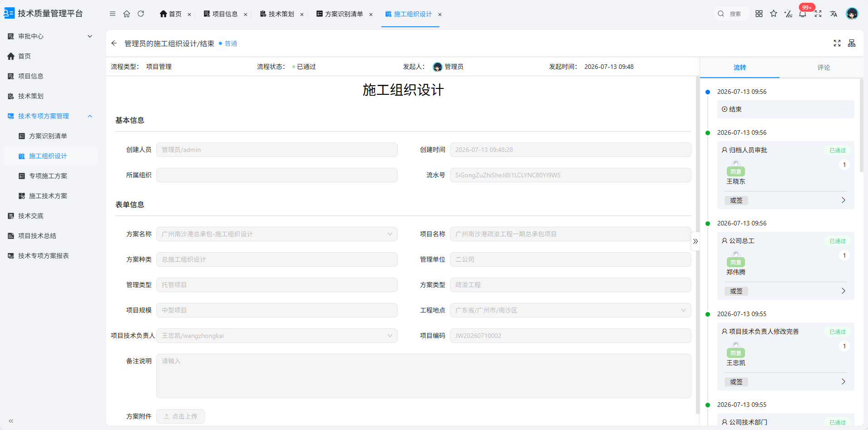Open 技术专项方案报表 in sidebar
The height and width of the screenshot is (430, 868).
click(50, 256)
